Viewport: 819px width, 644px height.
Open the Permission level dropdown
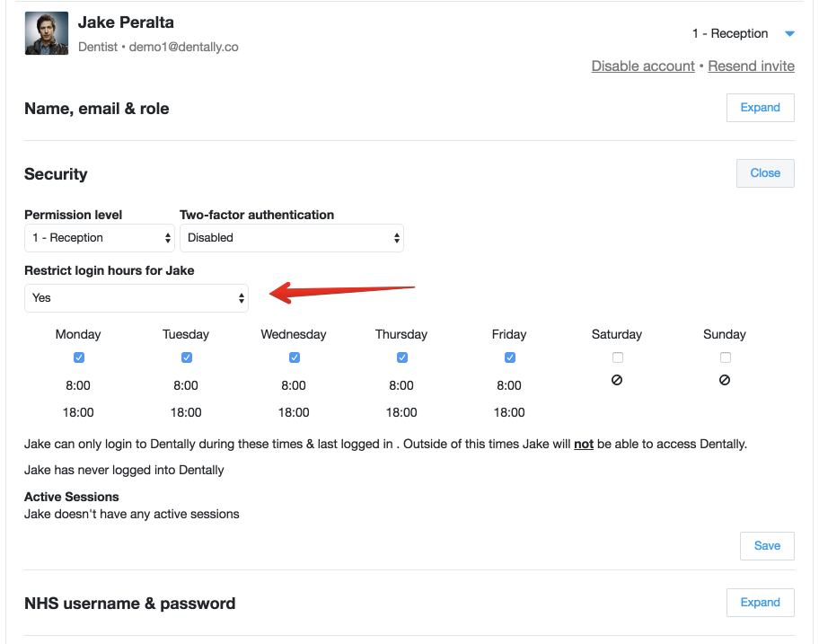pos(100,238)
